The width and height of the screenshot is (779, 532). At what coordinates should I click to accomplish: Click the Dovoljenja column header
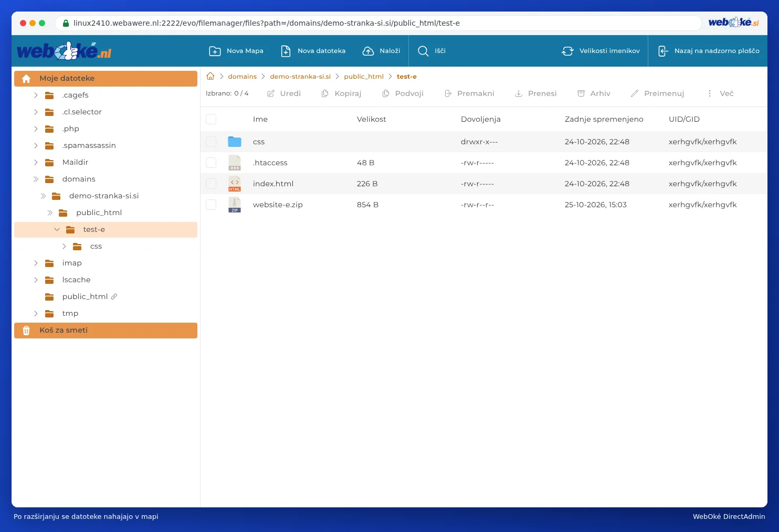(480, 119)
